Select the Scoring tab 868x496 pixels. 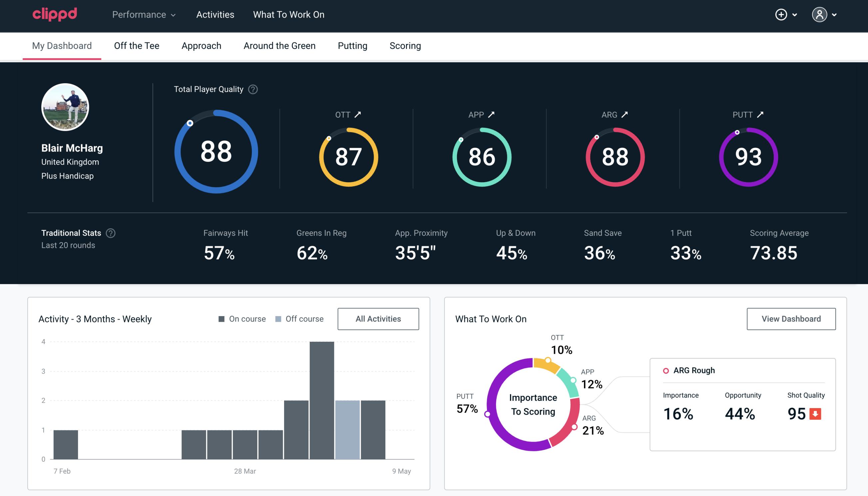[x=405, y=45]
